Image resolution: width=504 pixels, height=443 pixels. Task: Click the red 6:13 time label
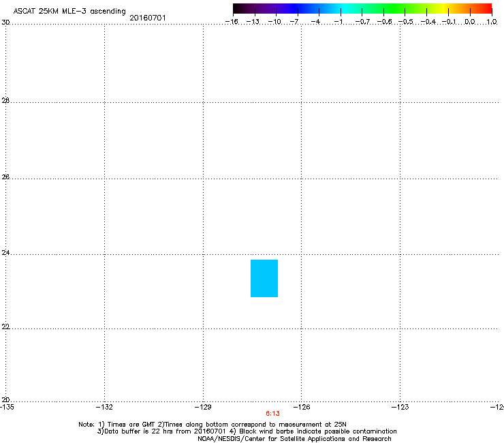tap(272, 414)
